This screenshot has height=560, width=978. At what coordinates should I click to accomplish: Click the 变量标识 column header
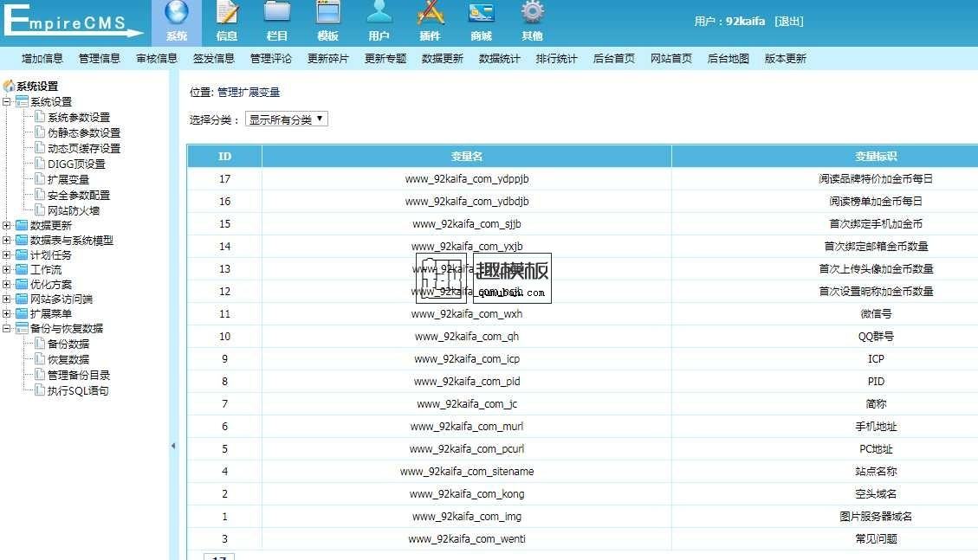pyautogui.click(x=876, y=157)
